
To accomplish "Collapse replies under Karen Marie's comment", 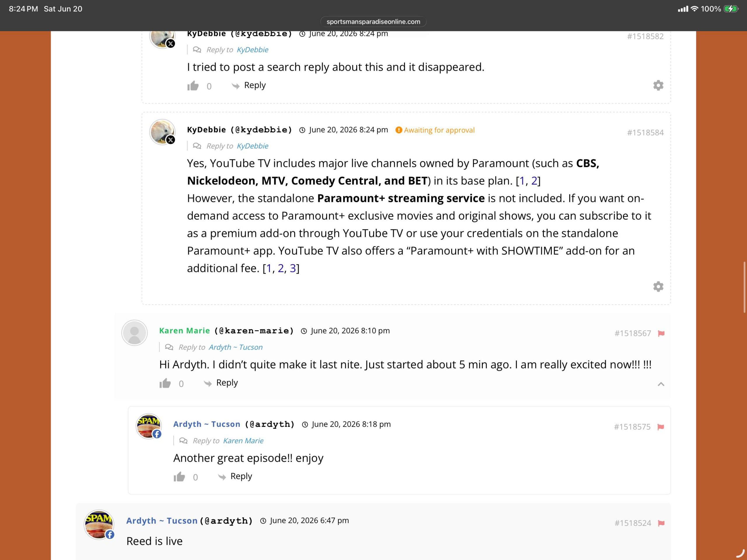I will [x=661, y=384].
